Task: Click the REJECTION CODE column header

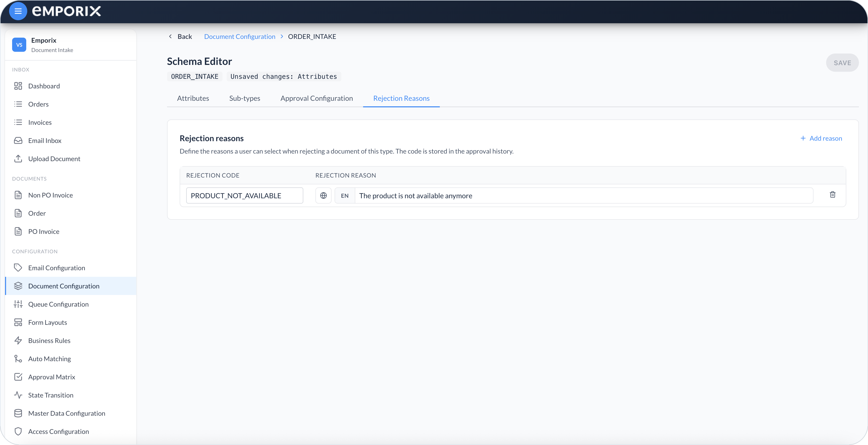Action: 213,176
